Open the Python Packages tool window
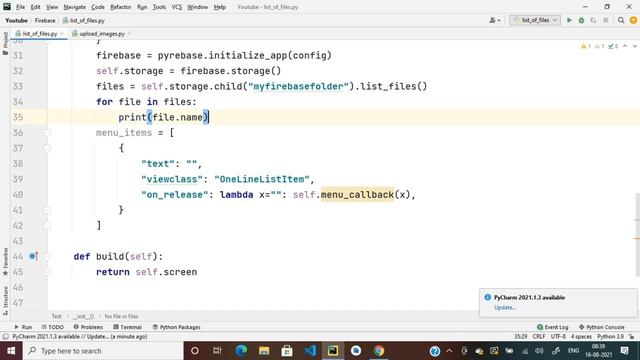The image size is (640, 360). point(176,327)
